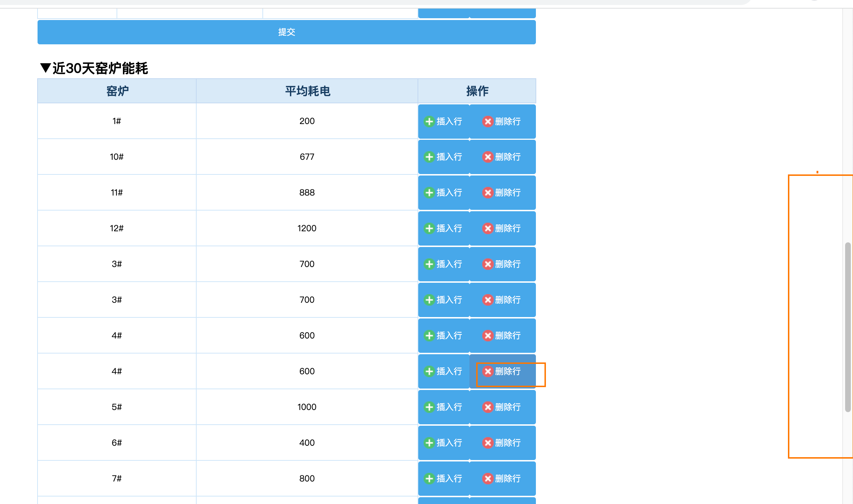Viewport: 853px width, 504px height.
Task: Select the 1# kiln cell
Action: click(117, 121)
